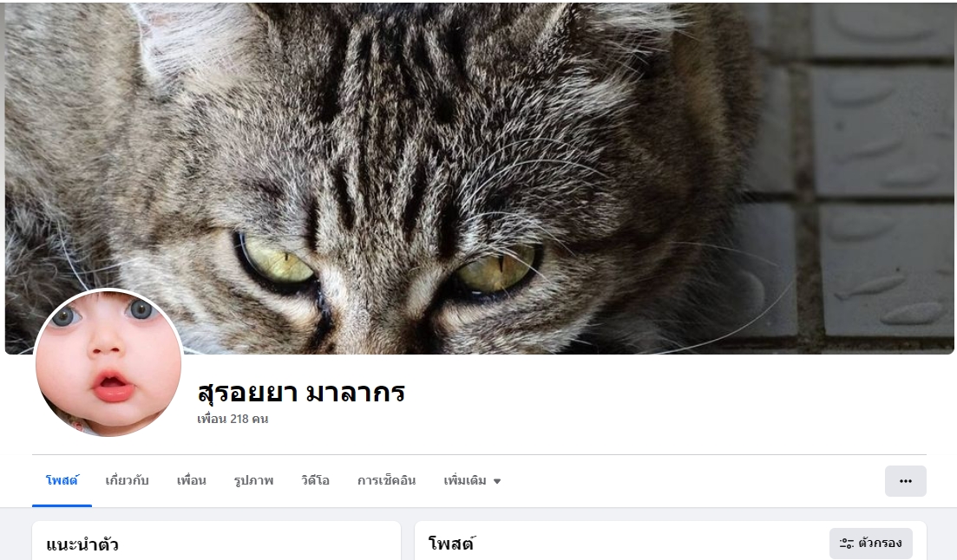Open the วิดีโอ tab

[x=315, y=481]
